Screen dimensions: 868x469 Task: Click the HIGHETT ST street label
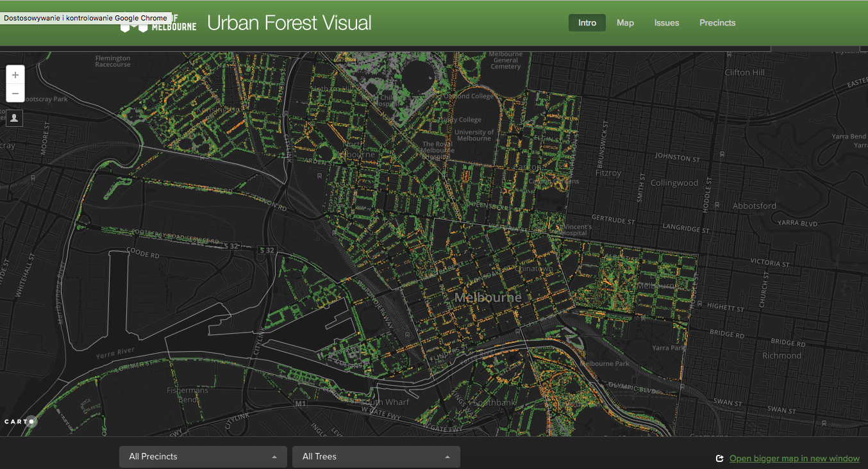727,309
